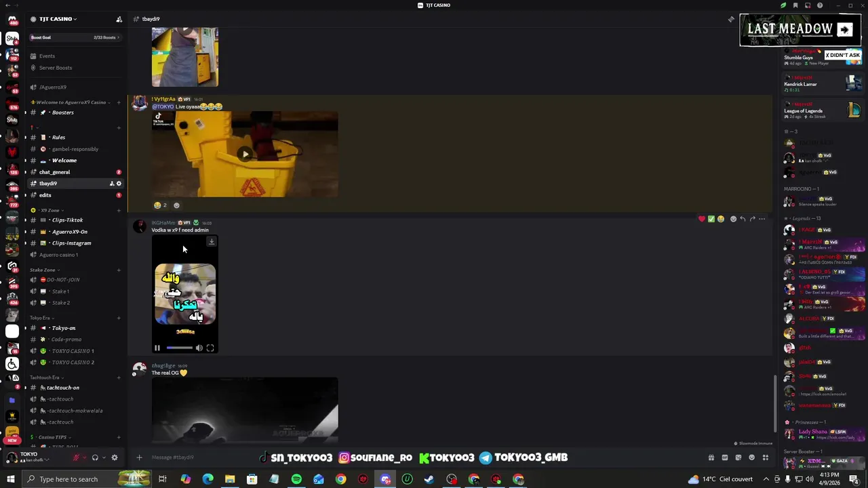
Task: Open the sticker picker
Action: (x=738, y=457)
